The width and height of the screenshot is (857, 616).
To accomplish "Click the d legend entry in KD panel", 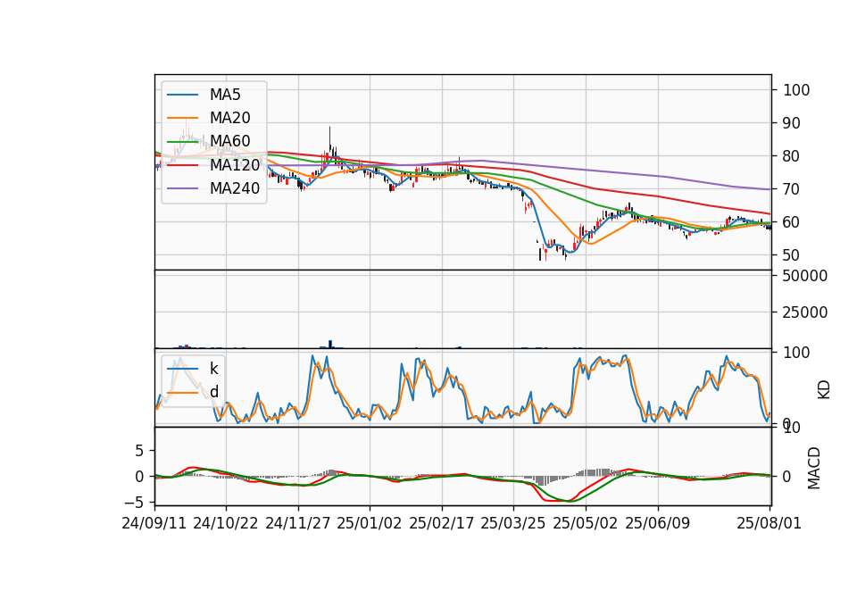I will [213, 392].
